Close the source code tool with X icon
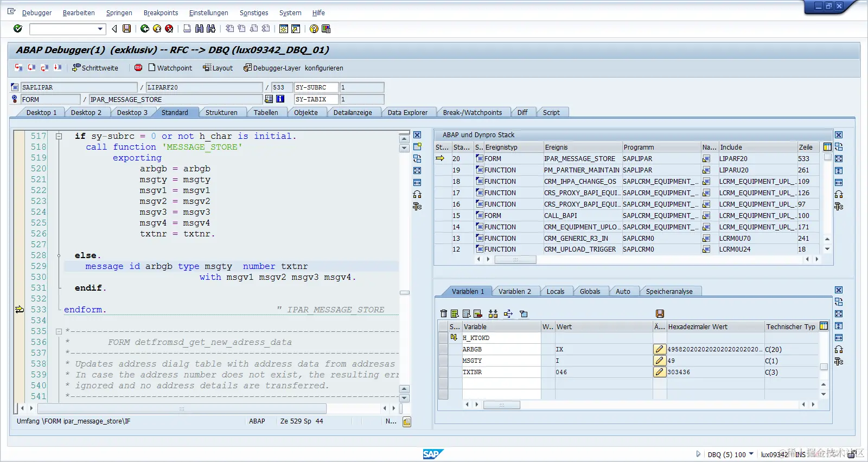The width and height of the screenshot is (868, 462). coord(417,135)
